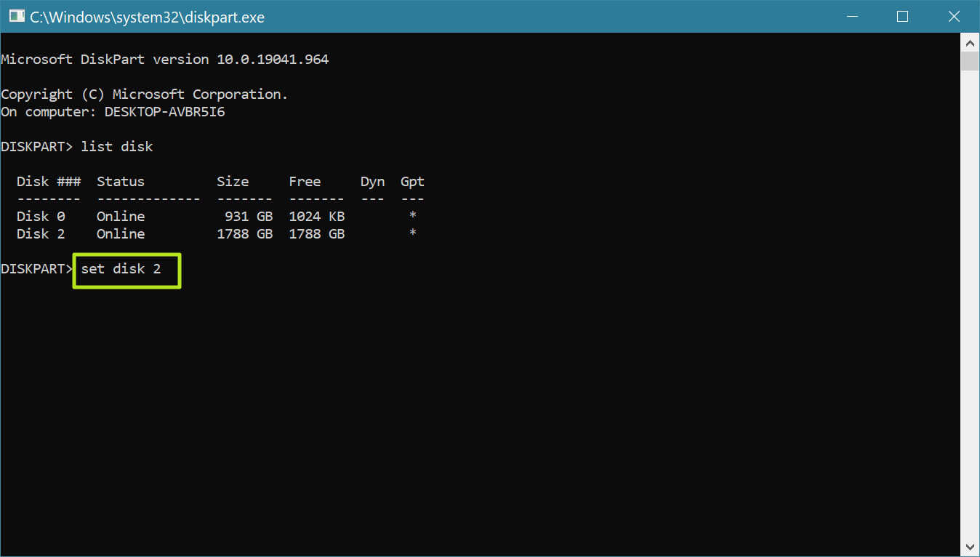Click the Gpt asterisk for Disk 2
This screenshot has height=557, width=980.
[413, 233]
